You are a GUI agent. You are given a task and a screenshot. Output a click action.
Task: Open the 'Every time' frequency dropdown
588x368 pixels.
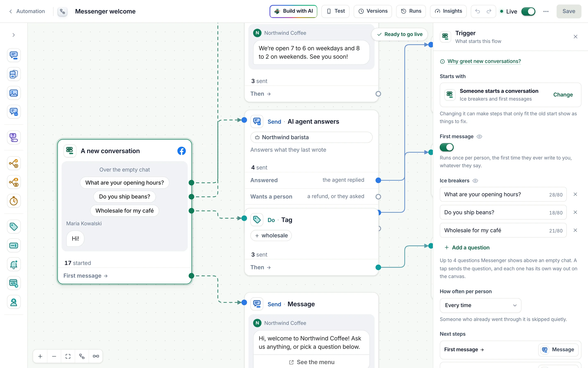click(x=480, y=305)
